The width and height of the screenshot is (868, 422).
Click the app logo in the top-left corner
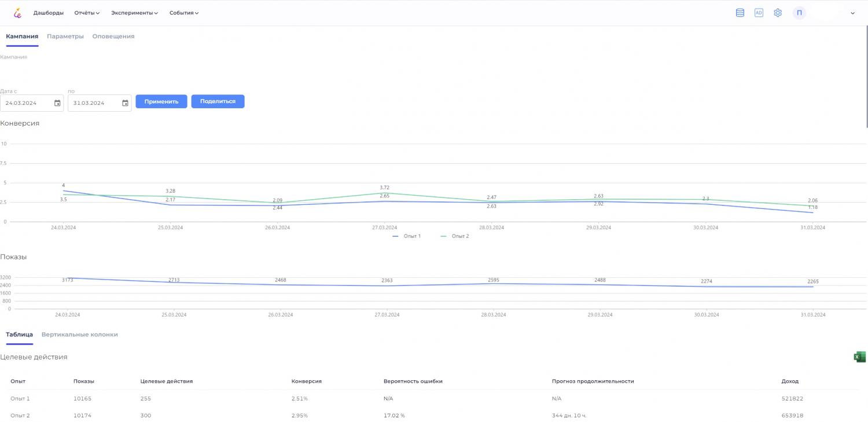tap(17, 13)
